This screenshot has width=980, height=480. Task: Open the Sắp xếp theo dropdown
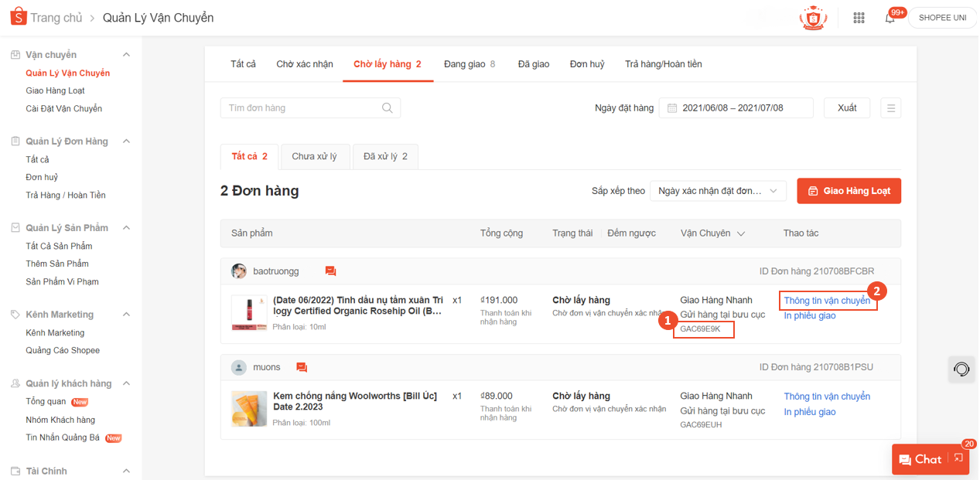pos(718,191)
